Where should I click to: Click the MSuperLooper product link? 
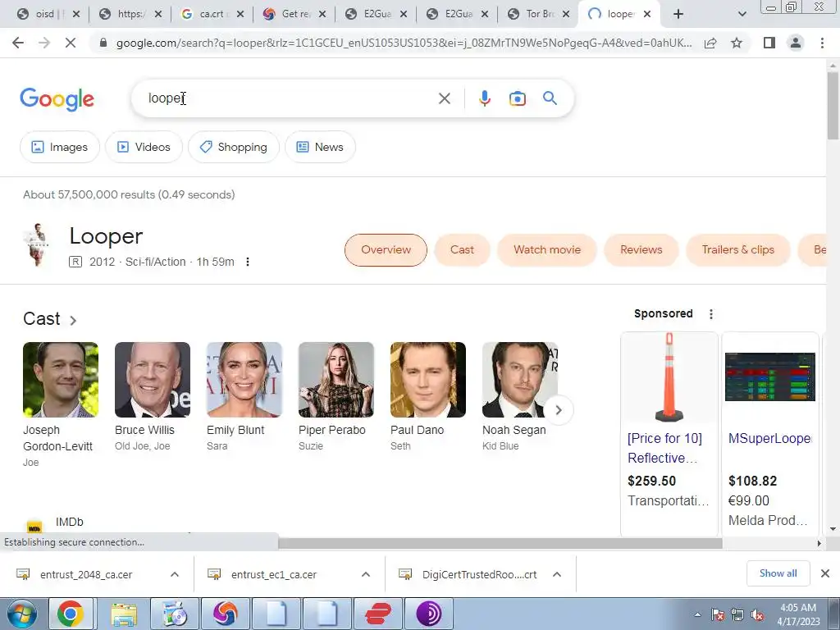point(769,438)
